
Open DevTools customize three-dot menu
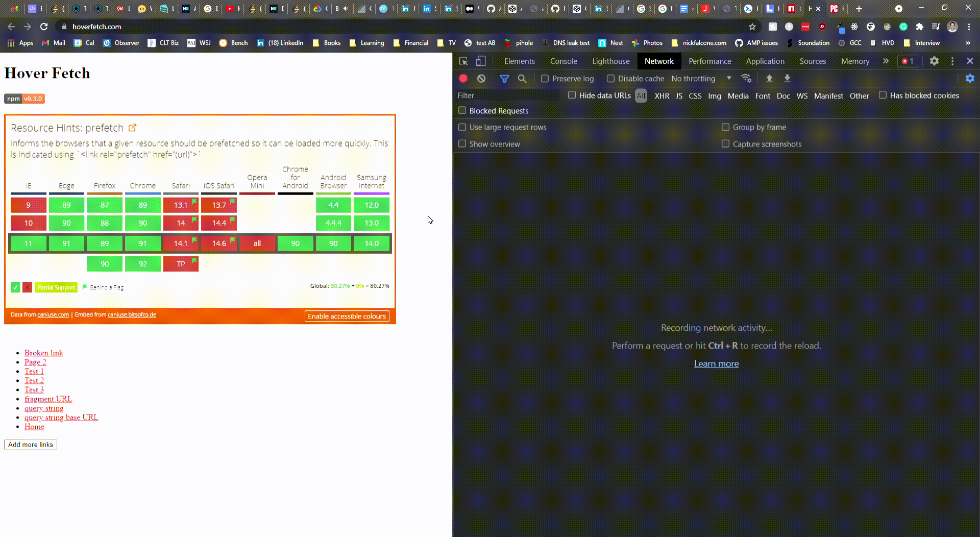(952, 61)
